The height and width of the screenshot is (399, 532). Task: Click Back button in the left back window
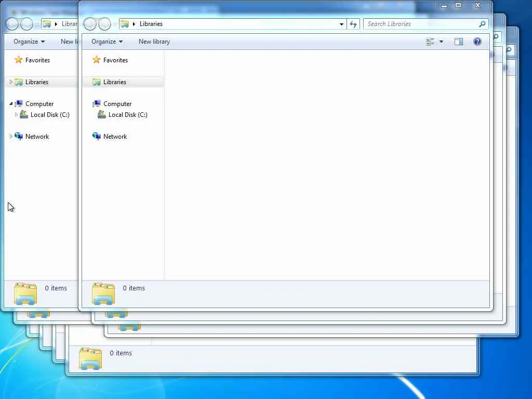[12, 24]
